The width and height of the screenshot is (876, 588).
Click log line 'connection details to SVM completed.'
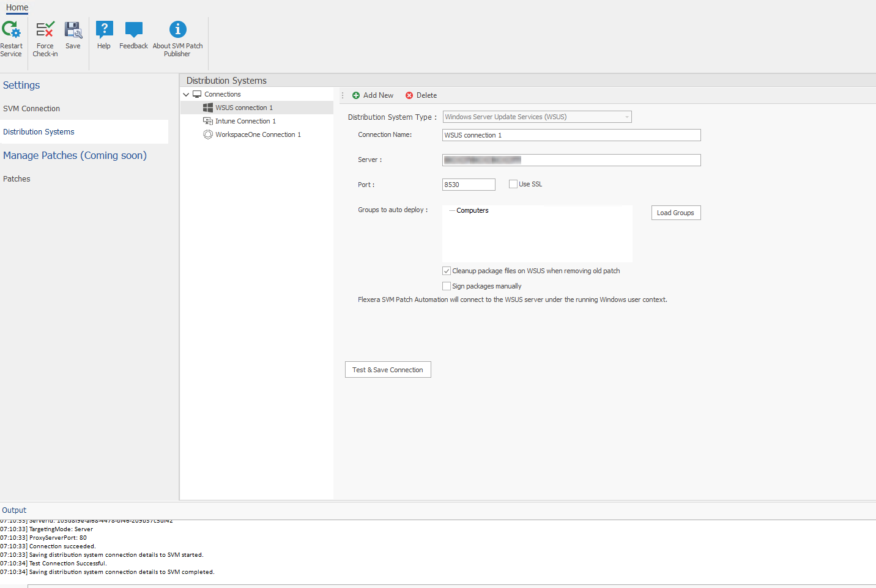tap(122, 572)
